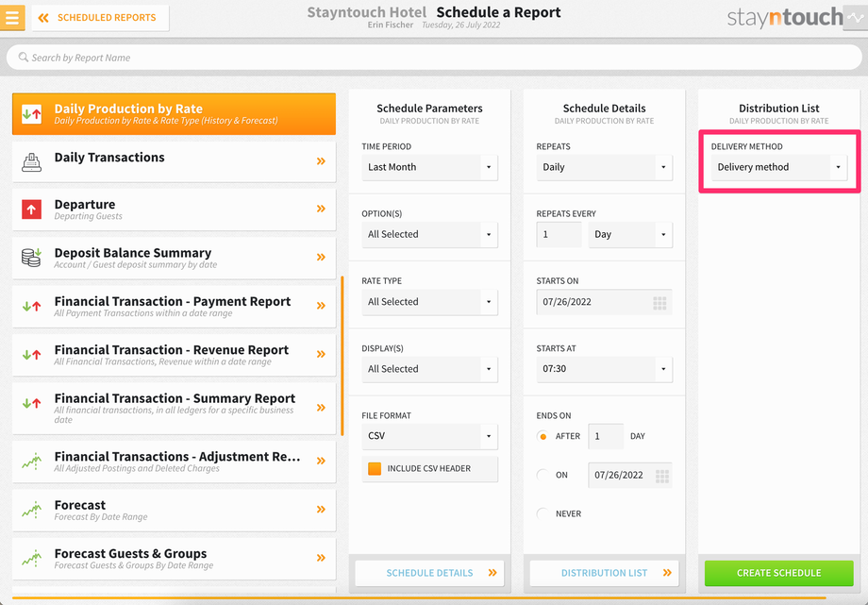Open the hamburger main menu
868x605 pixels.
(11, 17)
